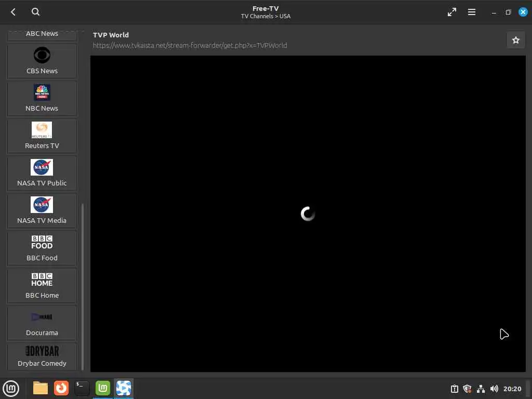Launch Firefox from the taskbar
This screenshot has width=532, height=399.
coord(61,388)
